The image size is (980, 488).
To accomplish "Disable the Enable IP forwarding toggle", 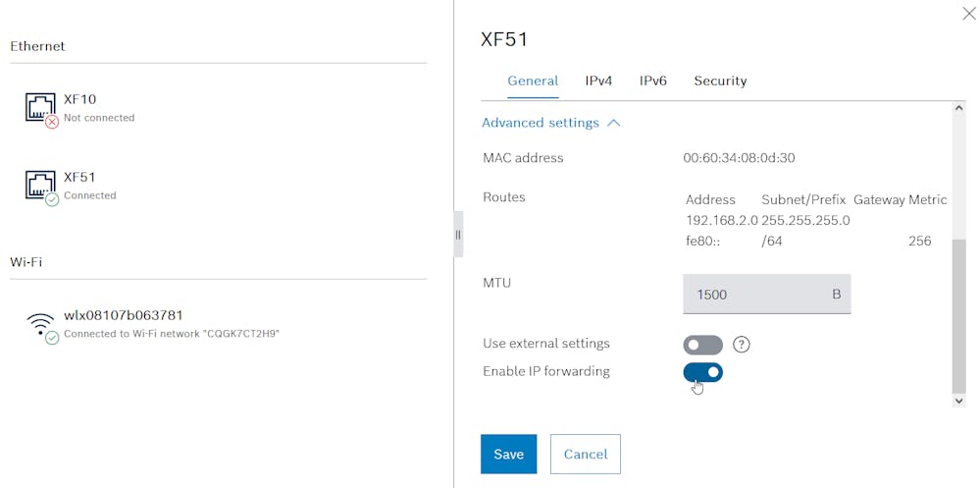I will (x=702, y=372).
